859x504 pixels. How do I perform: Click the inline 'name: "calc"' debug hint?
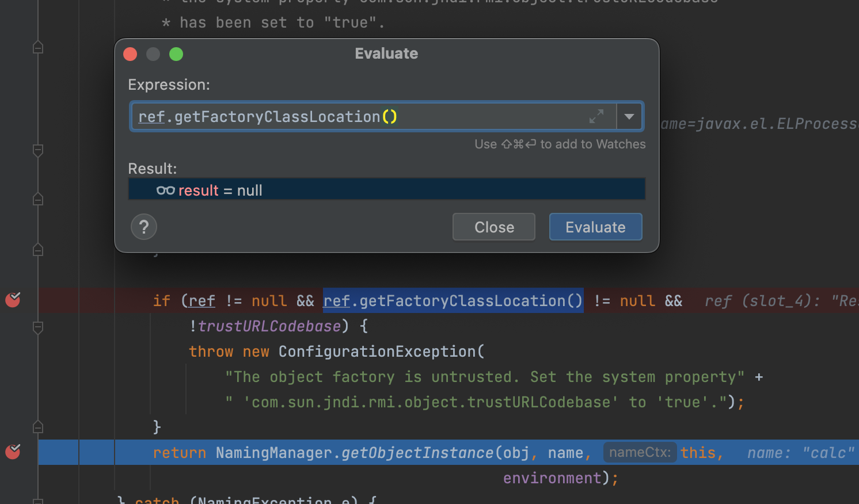(800, 453)
